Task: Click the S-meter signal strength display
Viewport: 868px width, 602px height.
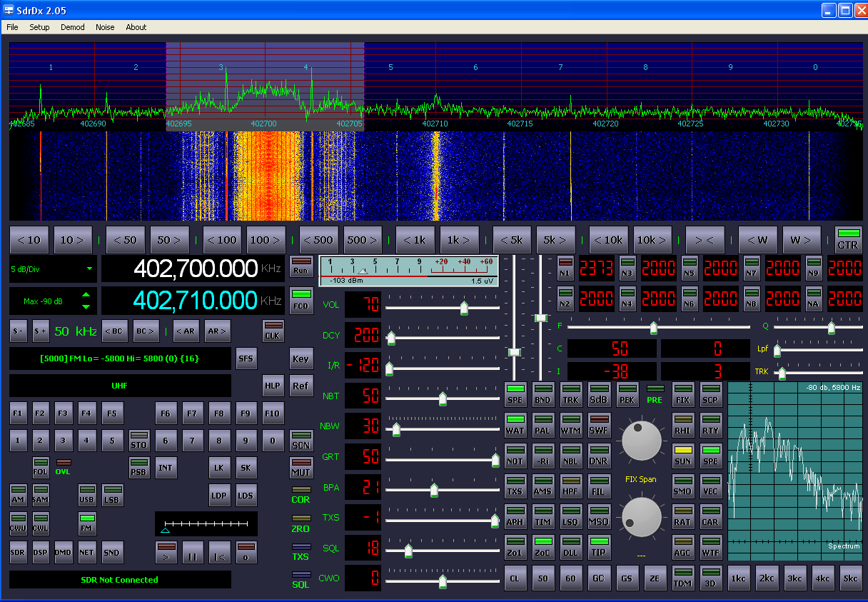Action: [409, 272]
